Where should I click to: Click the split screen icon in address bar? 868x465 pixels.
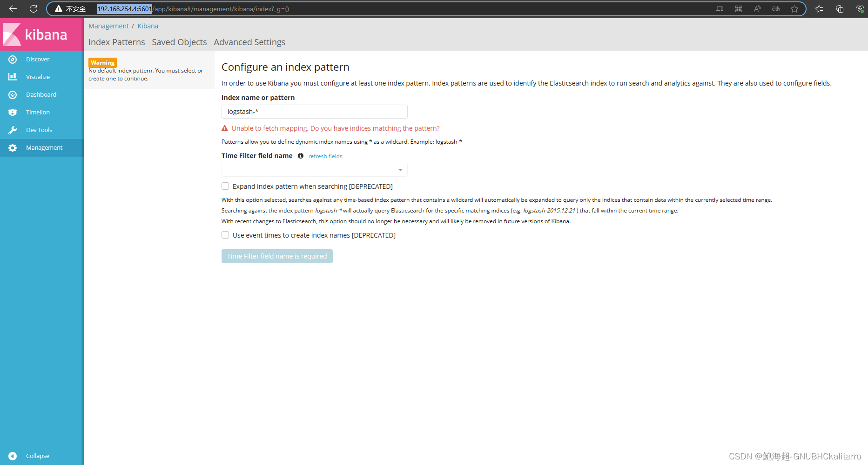pos(720,9)
